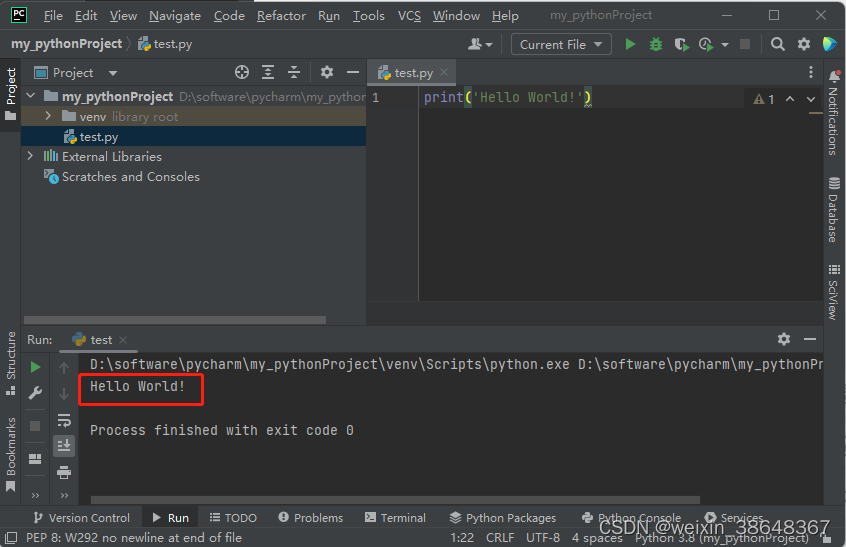The image size is (846, 547).
Task: Open the Current File run configuration dropdown
Action: [561, 44]
